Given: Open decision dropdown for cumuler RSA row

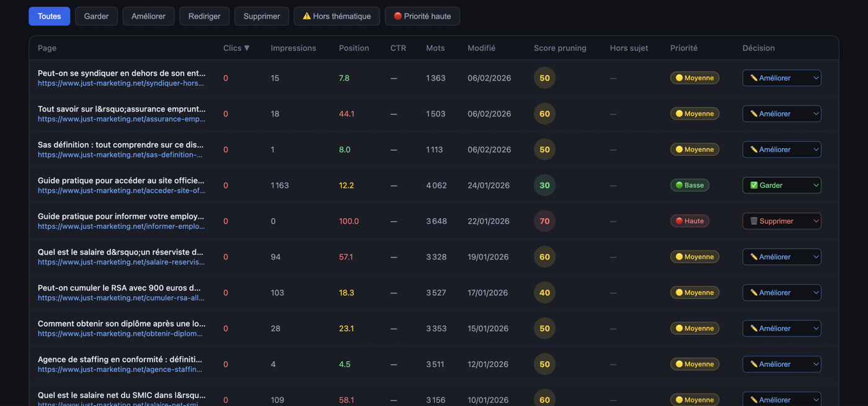Looking at the screenshot, I should (782, 293).
